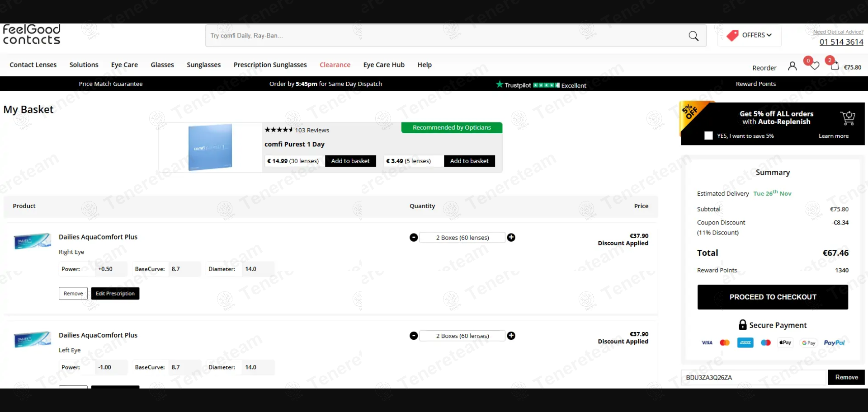868x412 pixels.
Task: Click the search magnifier icon
Action: tap(693, 36)
